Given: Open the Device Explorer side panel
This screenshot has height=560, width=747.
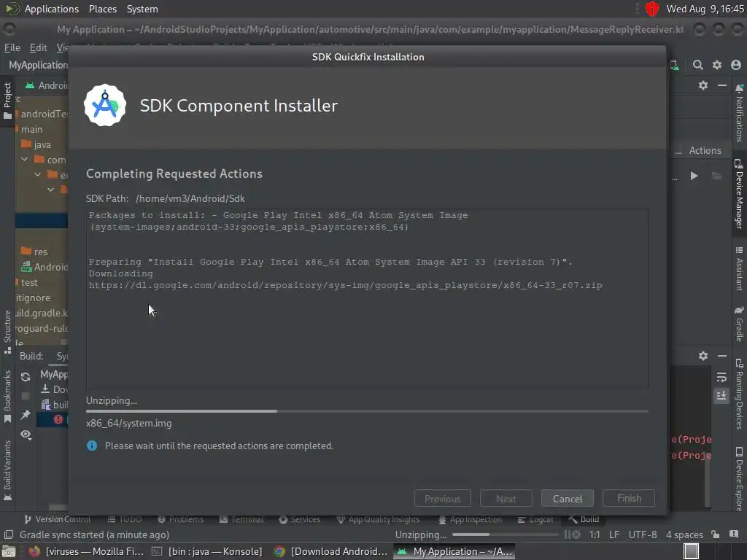Looking at the screenshot, I should [739, 479].
